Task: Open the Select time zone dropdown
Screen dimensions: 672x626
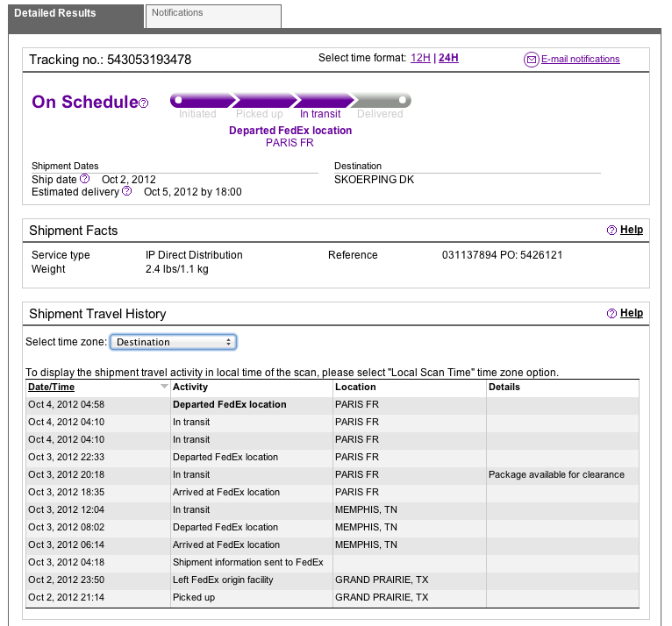Action: click(x=174, y=342)
